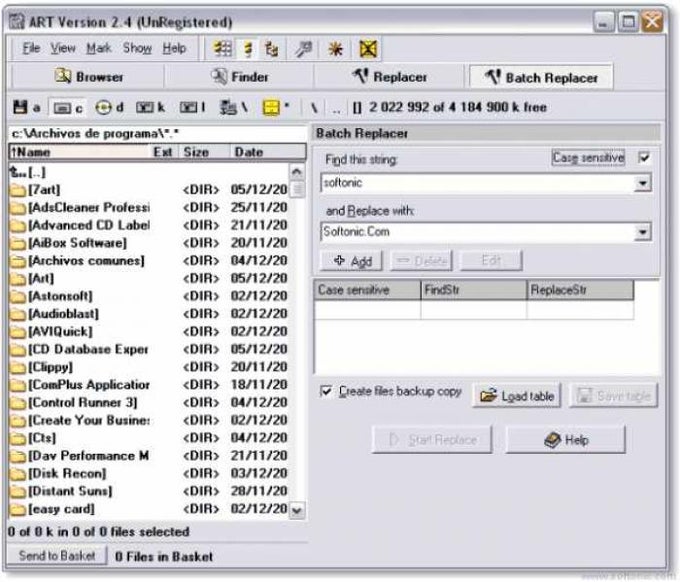Select the [Astonsoft] row
Screen dimensions: 680x582
tap(148, 296)
